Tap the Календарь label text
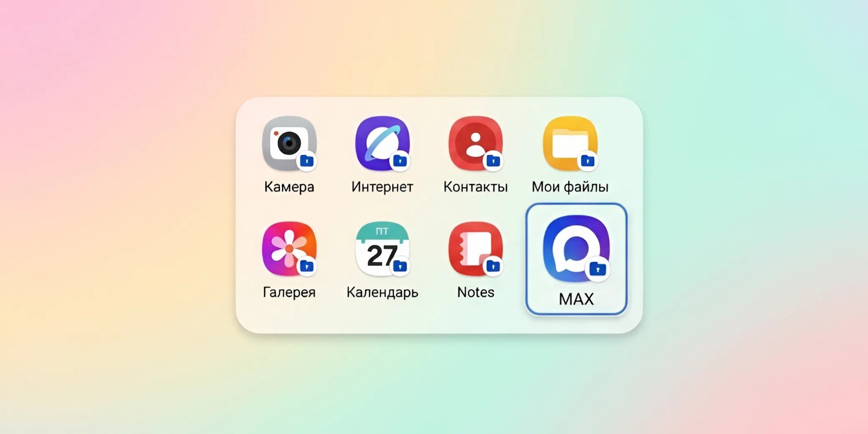The image size is (868, 434). (382, 292)
